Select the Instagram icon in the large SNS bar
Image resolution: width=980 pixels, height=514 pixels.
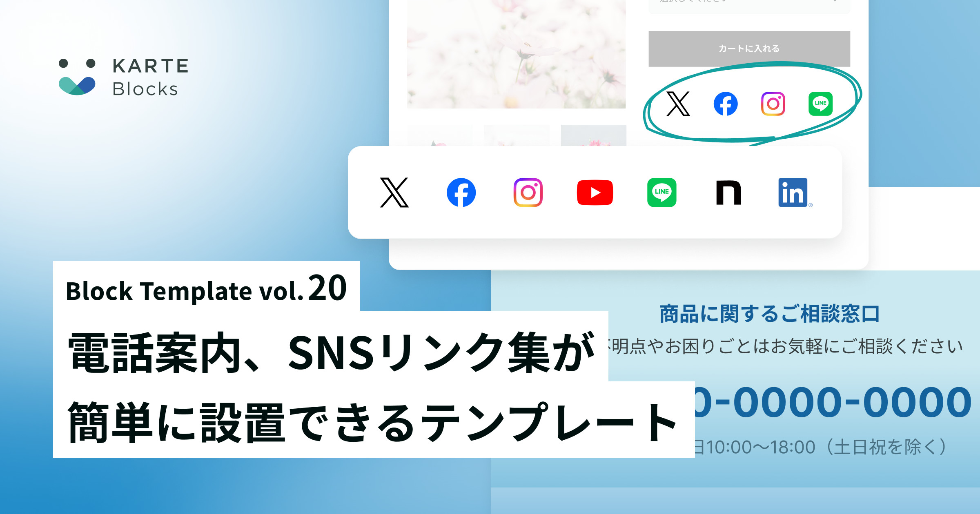[528, 193]
